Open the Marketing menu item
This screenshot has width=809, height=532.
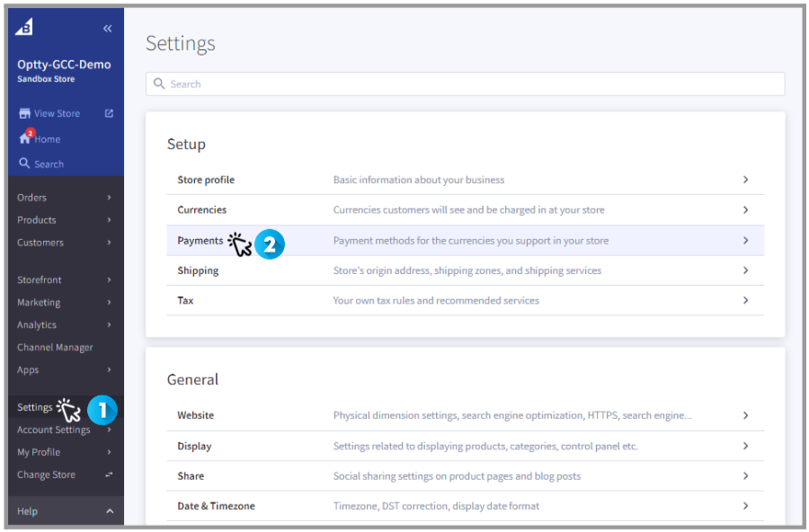pos(39,303)
